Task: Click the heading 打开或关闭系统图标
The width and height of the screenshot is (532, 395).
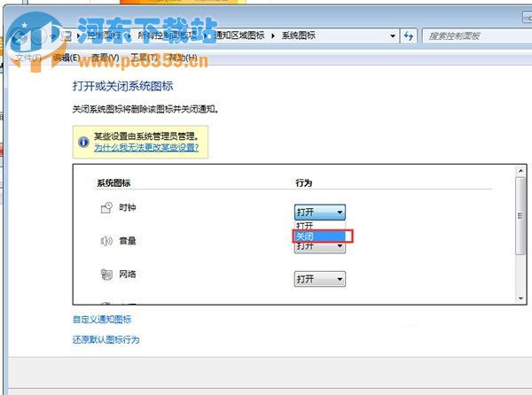Action: (x=123, y=86)
